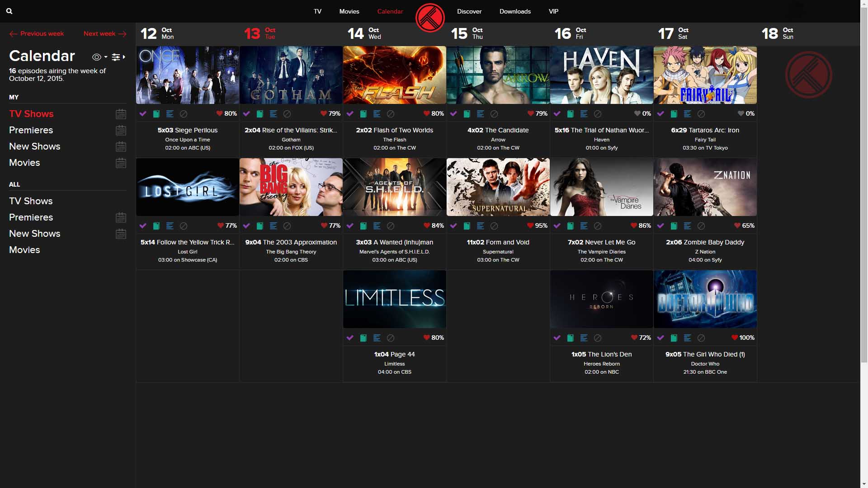Hide Lost Girl using the slashed-circle icon
The width and height of the screenshot is (868, 488).
(184, 226)
